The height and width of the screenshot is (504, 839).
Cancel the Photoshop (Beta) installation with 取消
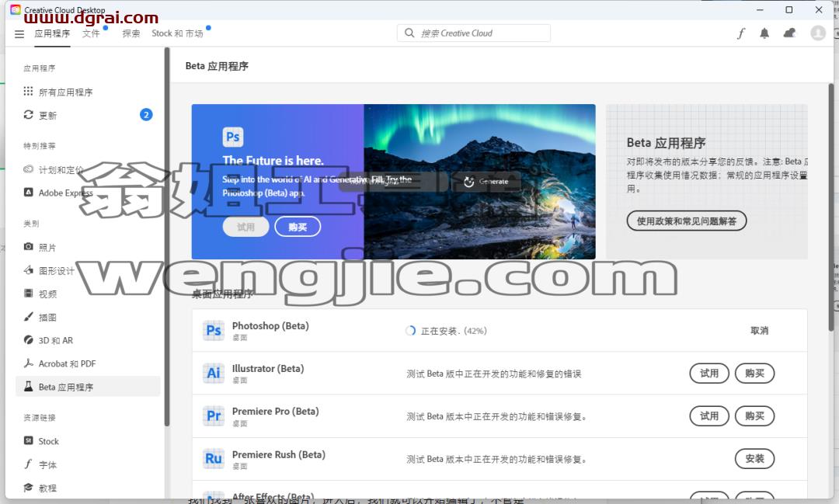[x=759, y=331]
